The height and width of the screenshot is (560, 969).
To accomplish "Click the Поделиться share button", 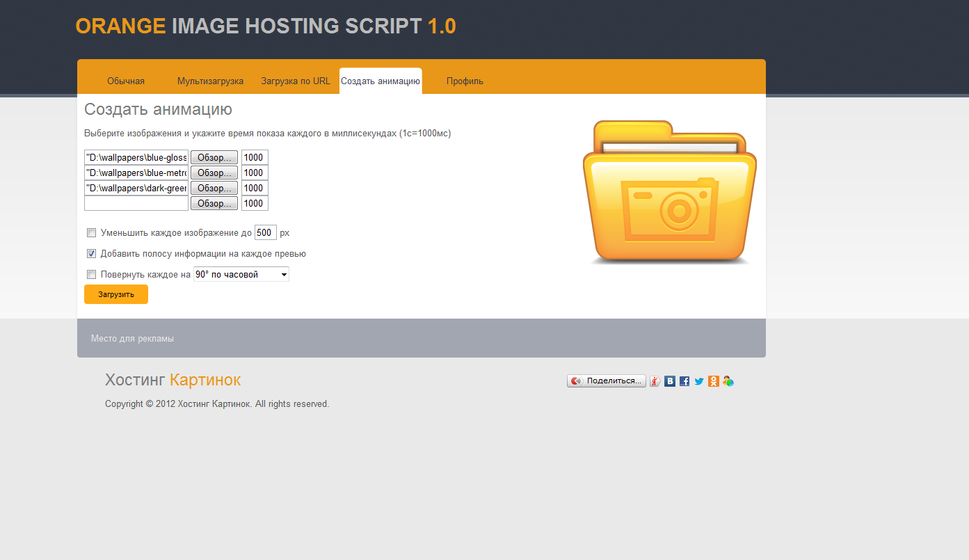I will point(606,381).
